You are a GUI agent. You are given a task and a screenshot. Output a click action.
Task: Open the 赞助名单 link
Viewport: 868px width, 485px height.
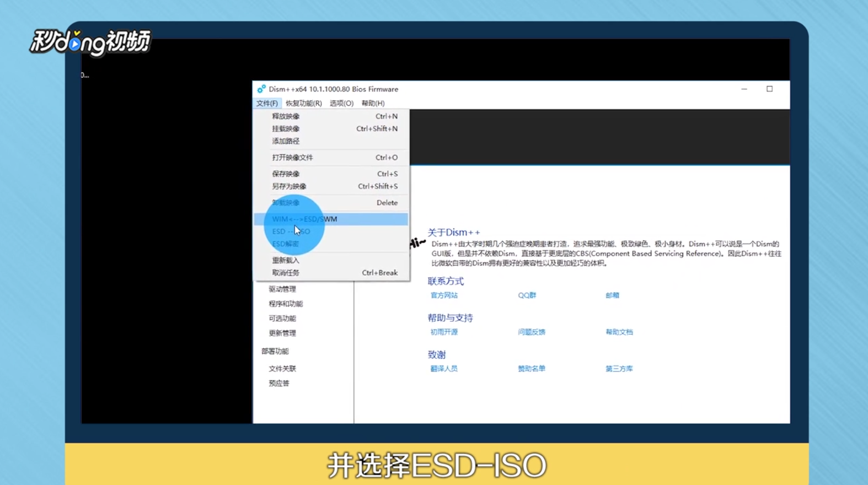(x=532, y=369)
